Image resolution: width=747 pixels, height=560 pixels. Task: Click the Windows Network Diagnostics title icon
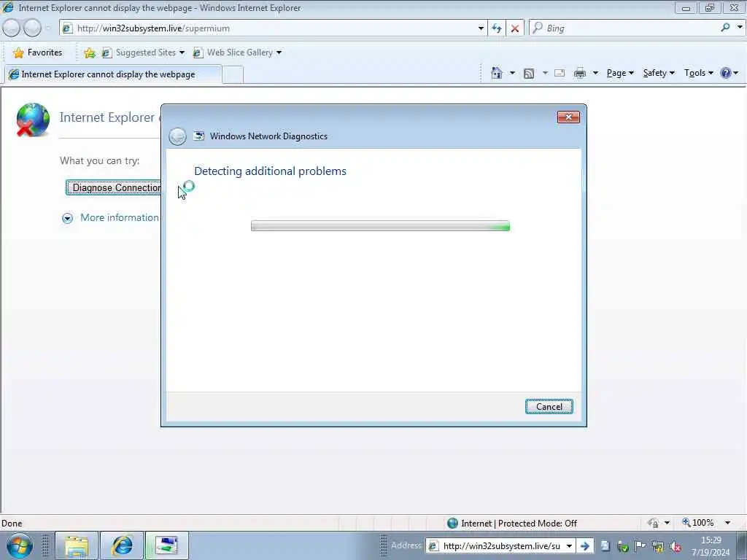[x=198, y=136]
